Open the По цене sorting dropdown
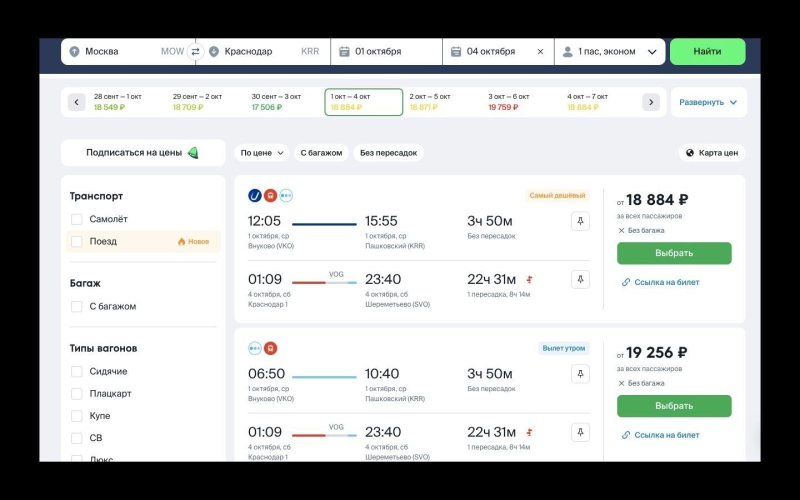 [x=262, y=153]
